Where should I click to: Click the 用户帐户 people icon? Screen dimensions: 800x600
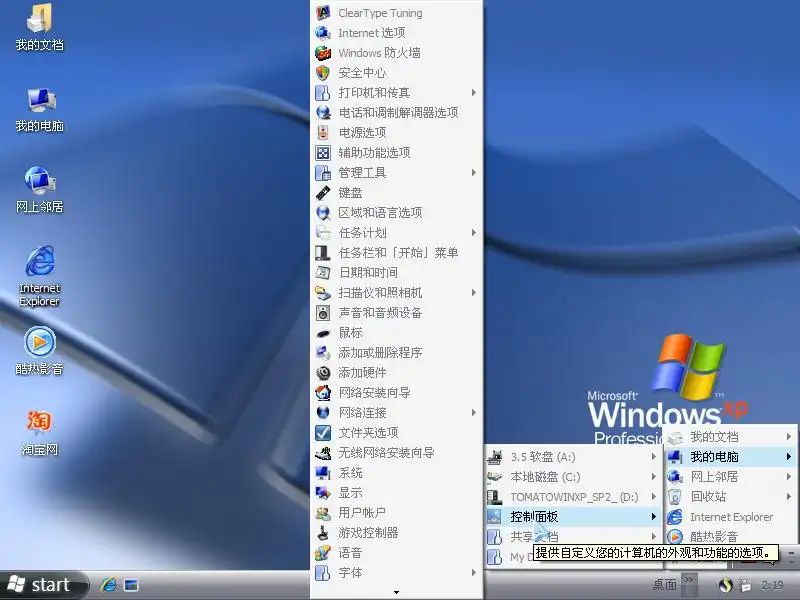[323, 513]
